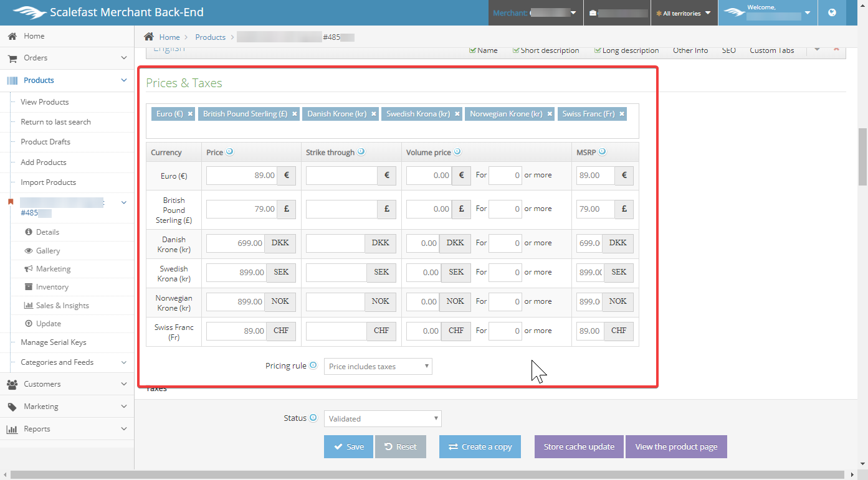868x480 pixels.
Task: Toggle the Name checkbox
Action: [473, 50]
